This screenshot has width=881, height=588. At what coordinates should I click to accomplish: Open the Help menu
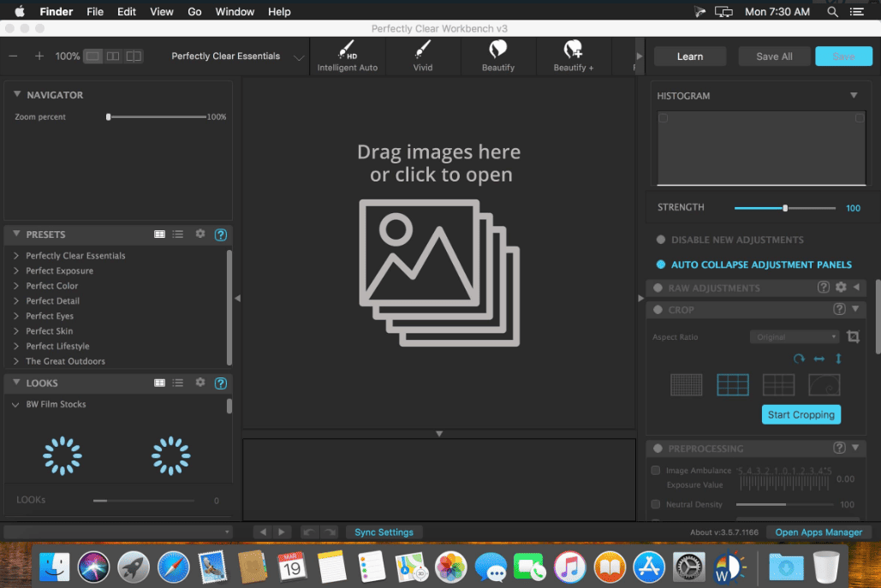tap(279, 11)
